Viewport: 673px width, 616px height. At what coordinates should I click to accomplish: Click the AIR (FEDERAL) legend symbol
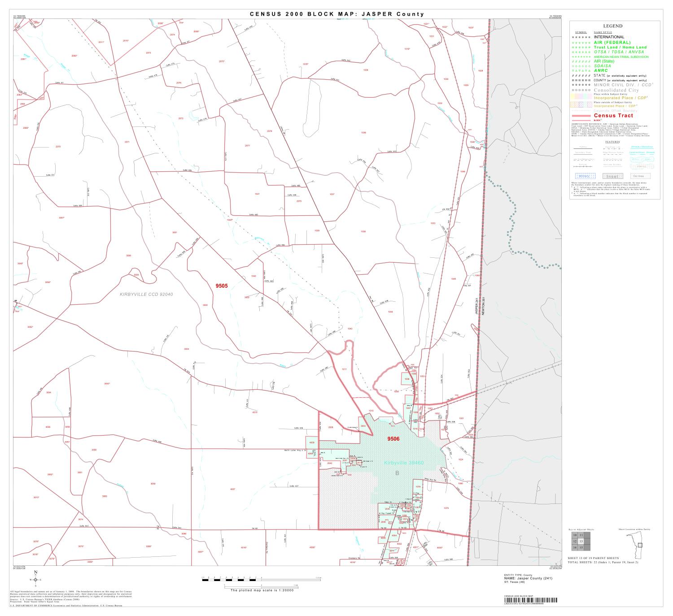point(580,43)
